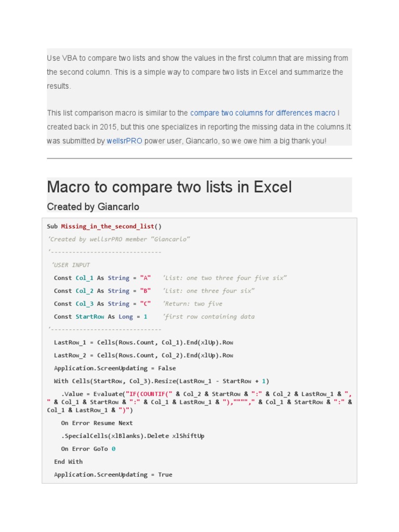Click the 'LastRow_1 = Cells(Rows.Count' code line
399x532 pixels.
143,342
